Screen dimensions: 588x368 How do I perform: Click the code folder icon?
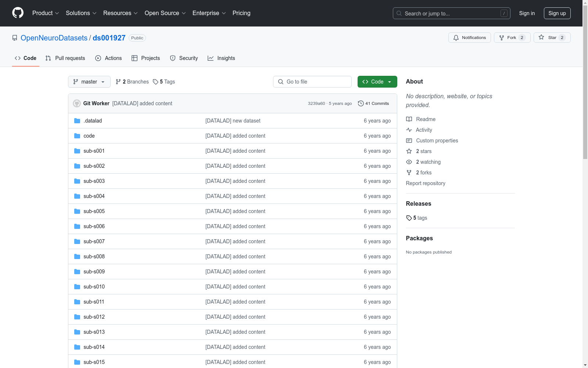(77, 136)
